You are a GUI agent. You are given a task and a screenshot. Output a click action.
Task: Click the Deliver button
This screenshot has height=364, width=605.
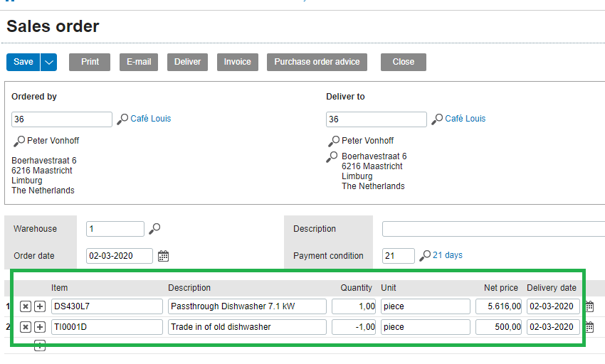[x=187, y=62]
